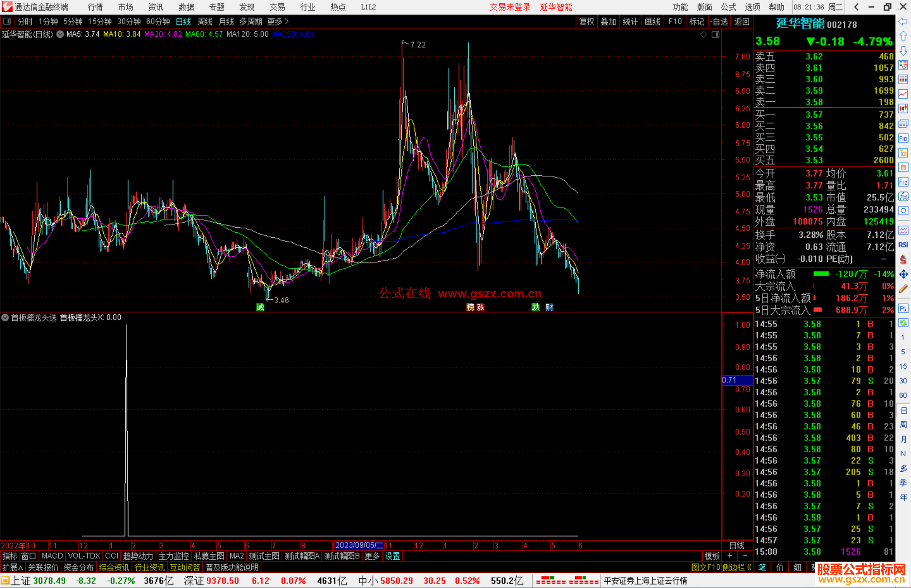Click the blue back arrow sidebar icon
911x588 pixels.
click(903, 21)
